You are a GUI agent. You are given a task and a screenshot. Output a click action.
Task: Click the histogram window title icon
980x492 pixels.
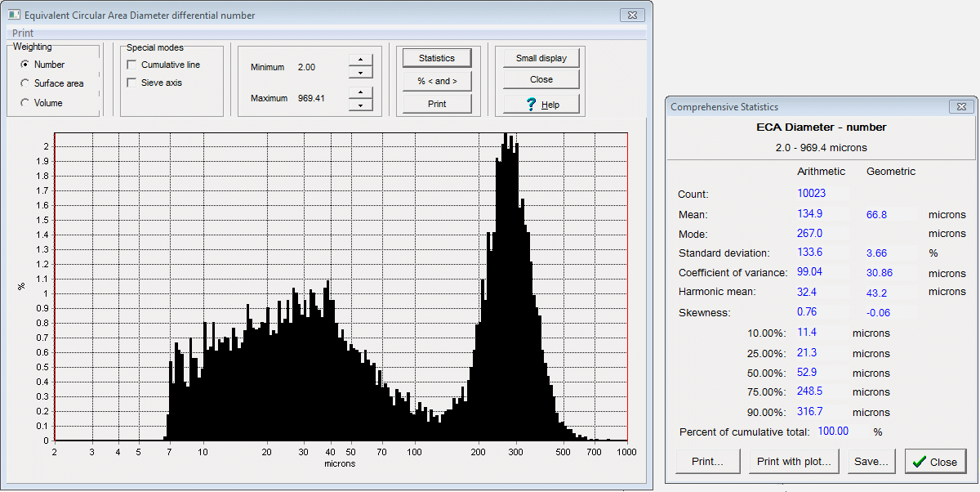click(x=13, y=15)
